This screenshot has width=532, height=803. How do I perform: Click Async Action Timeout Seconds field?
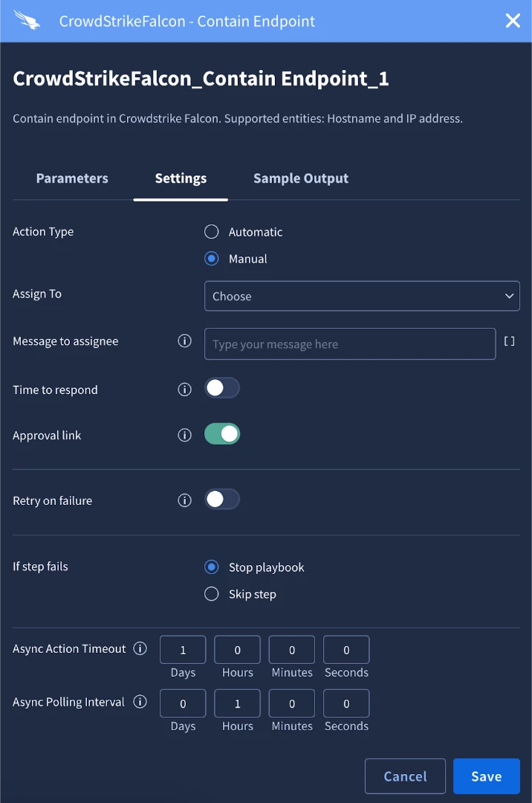(x=346, y=650)
